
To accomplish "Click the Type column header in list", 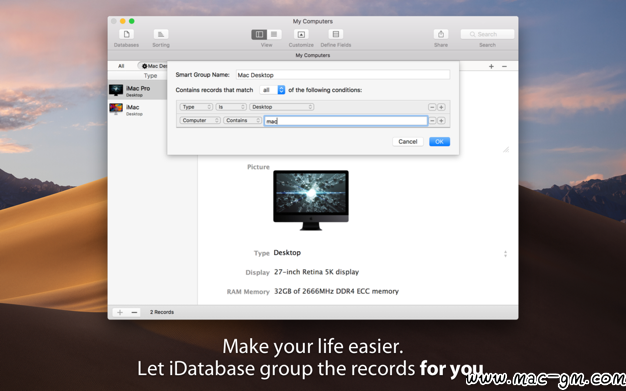I will point(151,75).
